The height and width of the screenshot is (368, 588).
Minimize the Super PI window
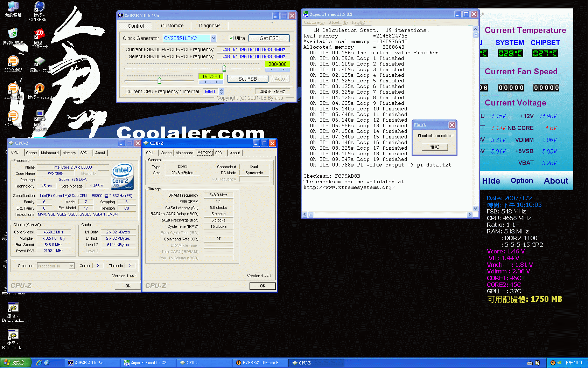click(458, 14)
